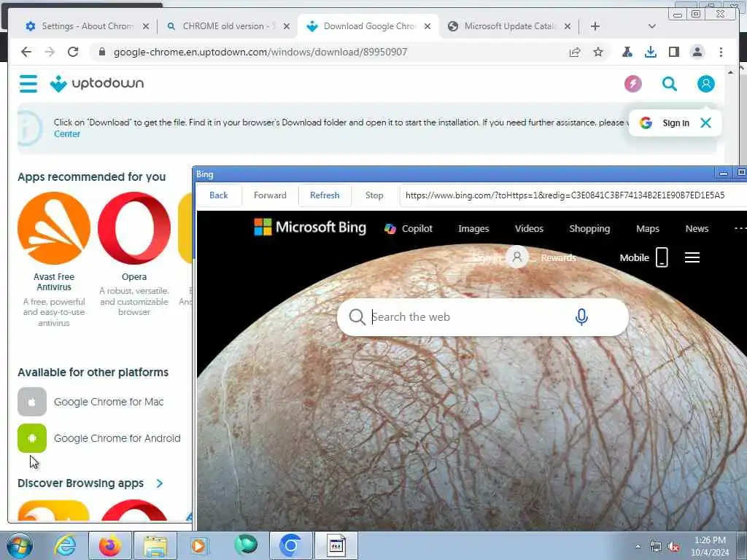The height and width of the screenshot is (560, 747).
Task: Open Chrome tab search dropdown
Action: click(652, 26)
